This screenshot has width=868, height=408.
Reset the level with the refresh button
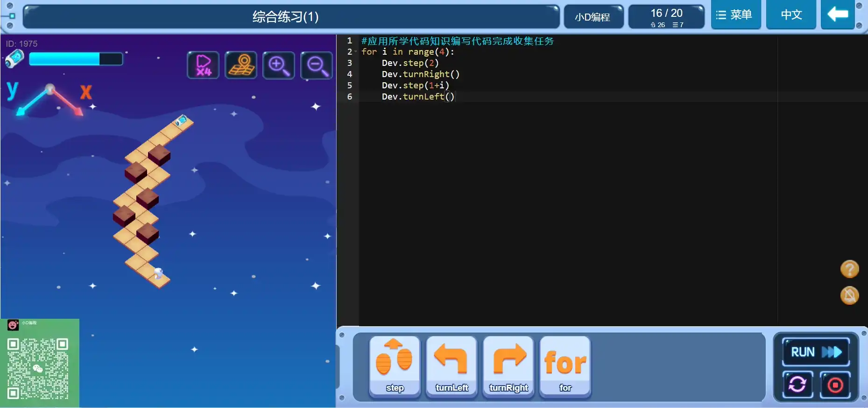797,385
